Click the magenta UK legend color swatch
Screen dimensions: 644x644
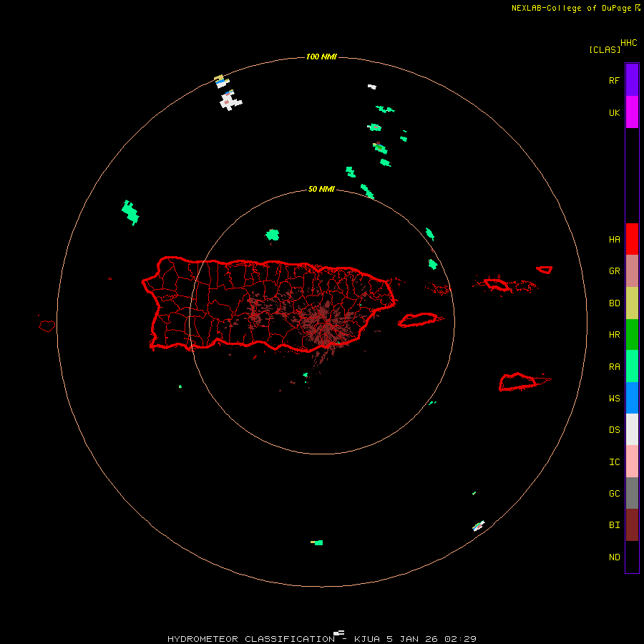[x=632, y=112]
